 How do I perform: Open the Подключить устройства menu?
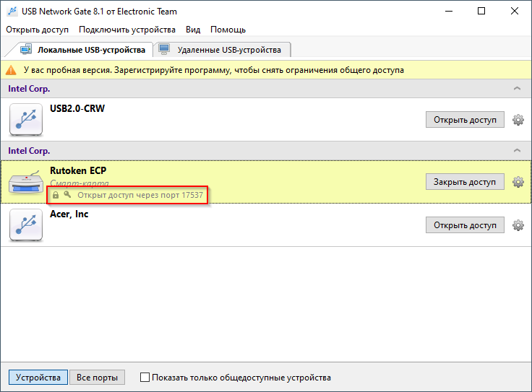point(127,30)
